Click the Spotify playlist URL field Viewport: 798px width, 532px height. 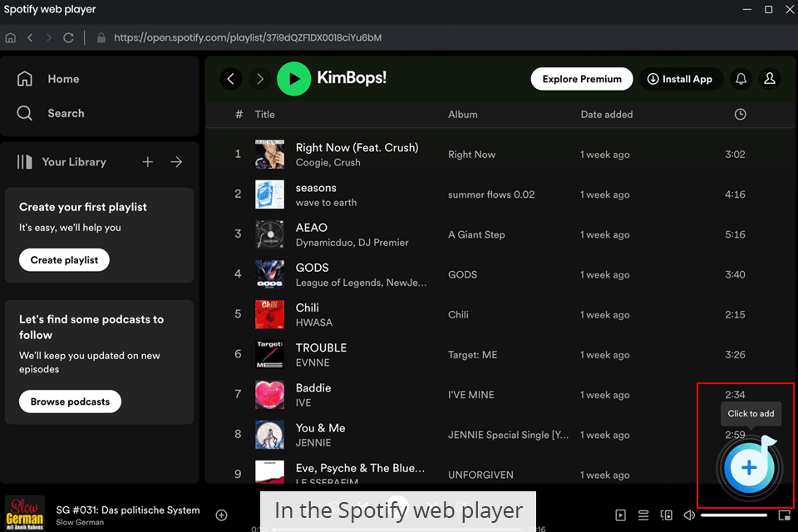click(x=248, y=37)
